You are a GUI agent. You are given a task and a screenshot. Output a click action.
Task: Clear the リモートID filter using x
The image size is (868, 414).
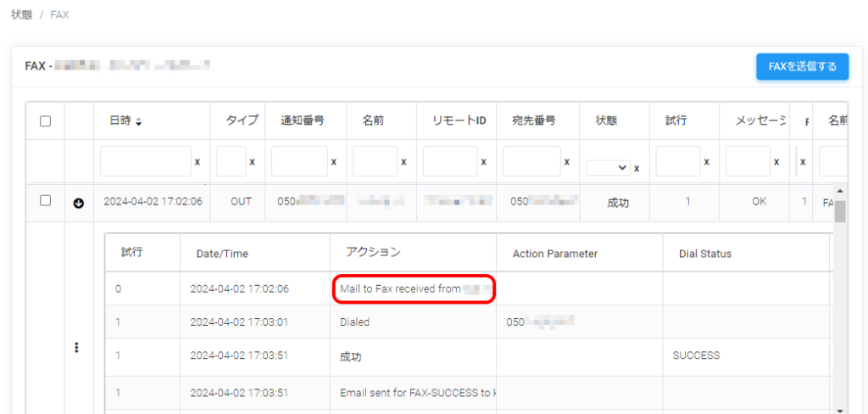483,162
